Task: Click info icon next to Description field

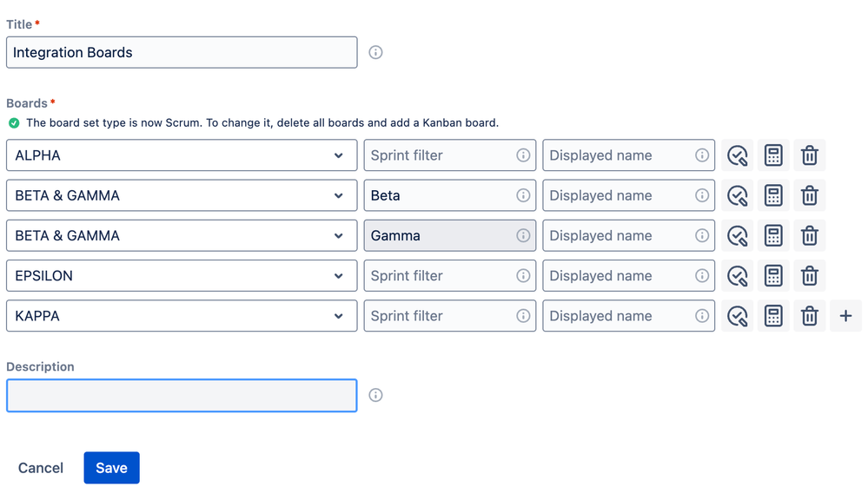Action: click(x=375, y=395)
